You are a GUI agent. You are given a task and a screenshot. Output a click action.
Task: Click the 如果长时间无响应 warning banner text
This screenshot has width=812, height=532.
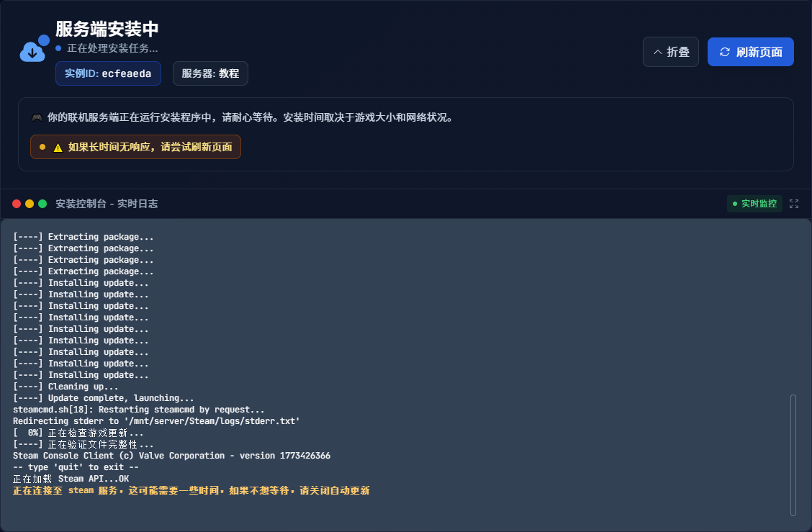coord(150,147)
